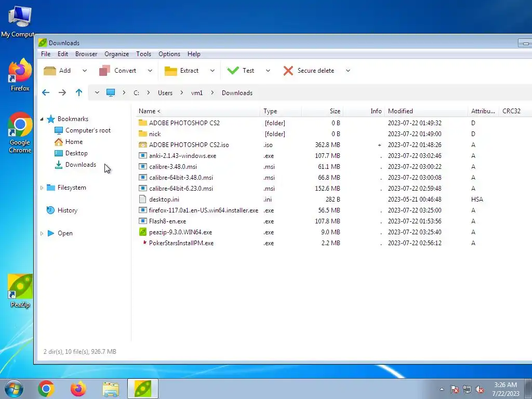Click the red Secure delete X icon
532x399 pixels.
point(288,71)
